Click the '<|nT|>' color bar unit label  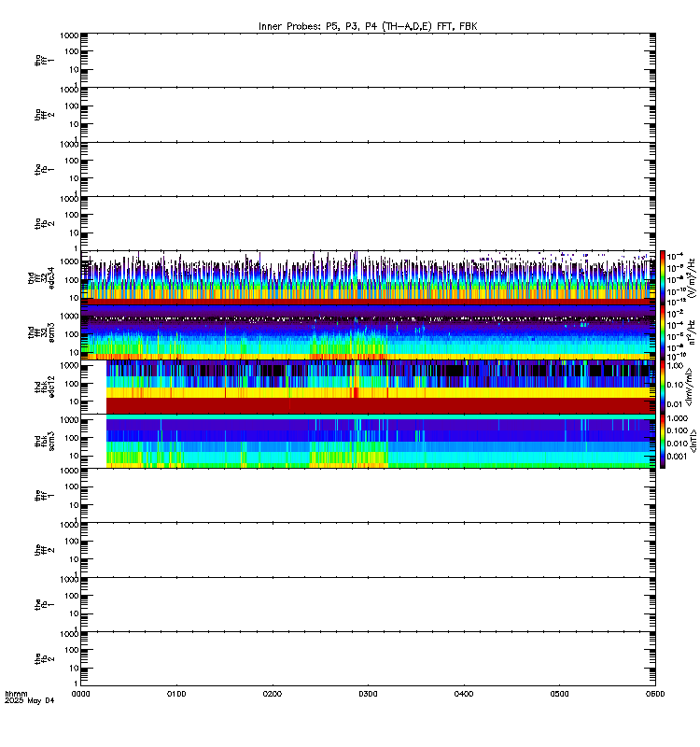(693, 441)
